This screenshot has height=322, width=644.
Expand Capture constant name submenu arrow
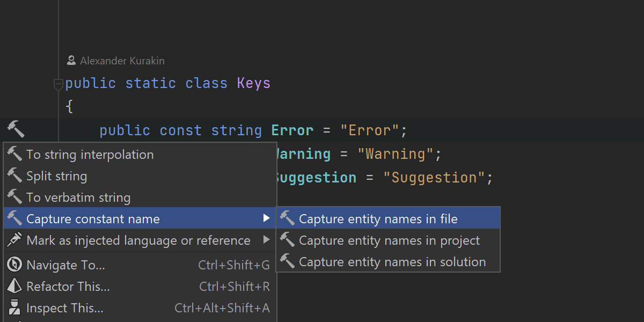click(266, 218)
